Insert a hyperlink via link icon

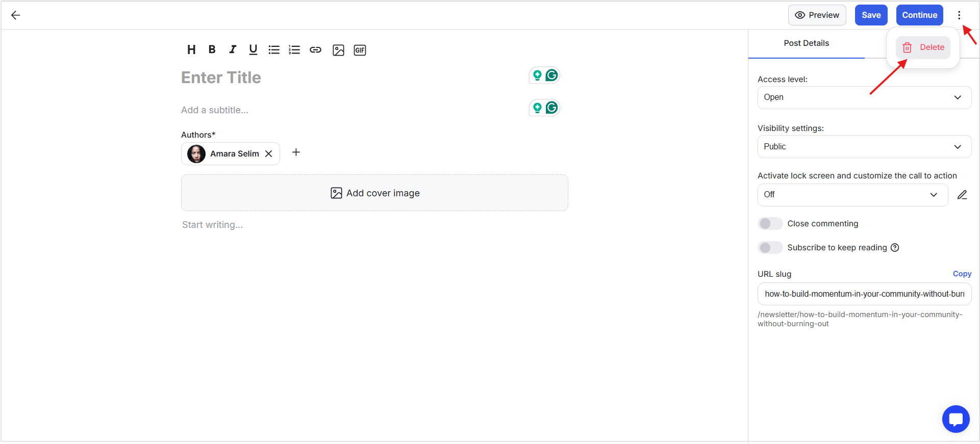315,49
